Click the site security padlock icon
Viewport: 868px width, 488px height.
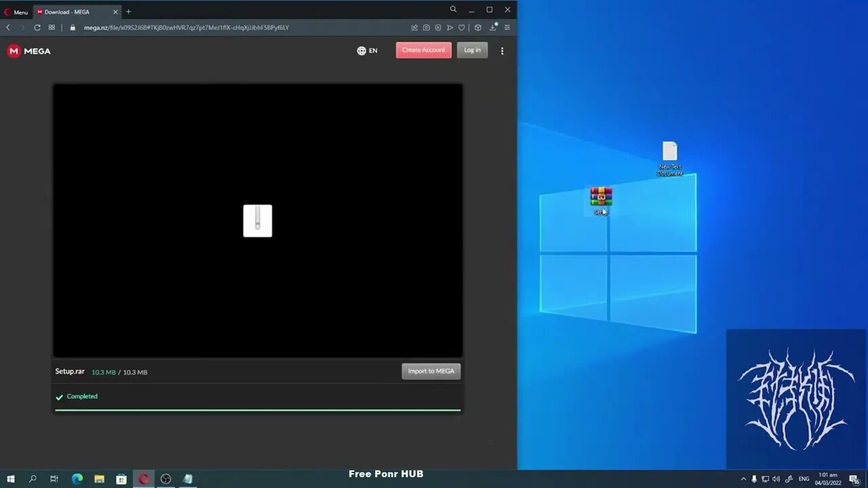coord(73,28)
